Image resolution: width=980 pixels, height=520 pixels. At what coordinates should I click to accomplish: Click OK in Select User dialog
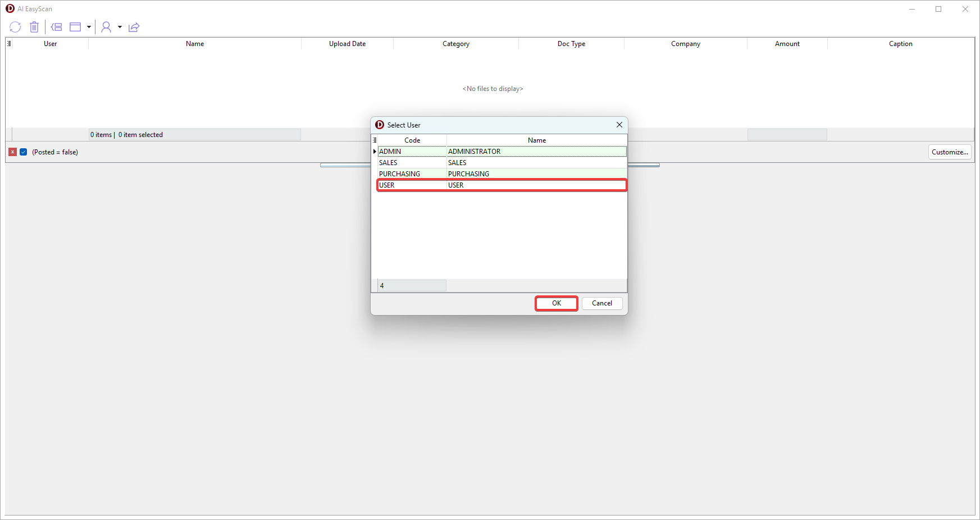556,303
